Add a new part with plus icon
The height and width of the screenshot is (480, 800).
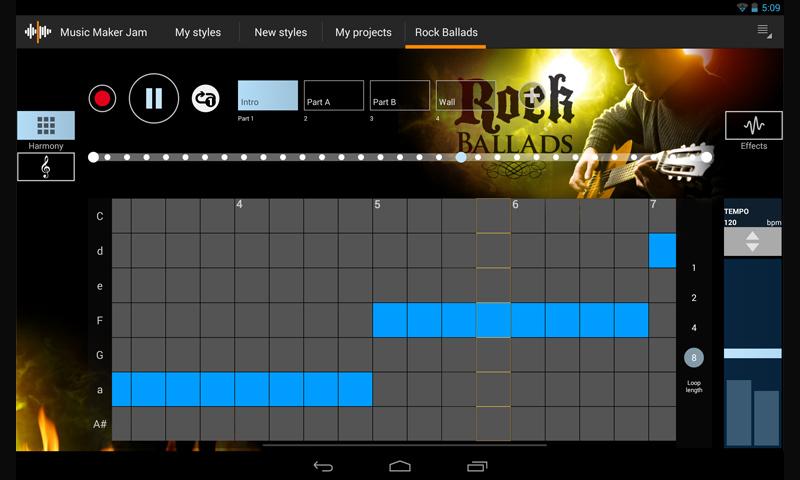point(531,95)
